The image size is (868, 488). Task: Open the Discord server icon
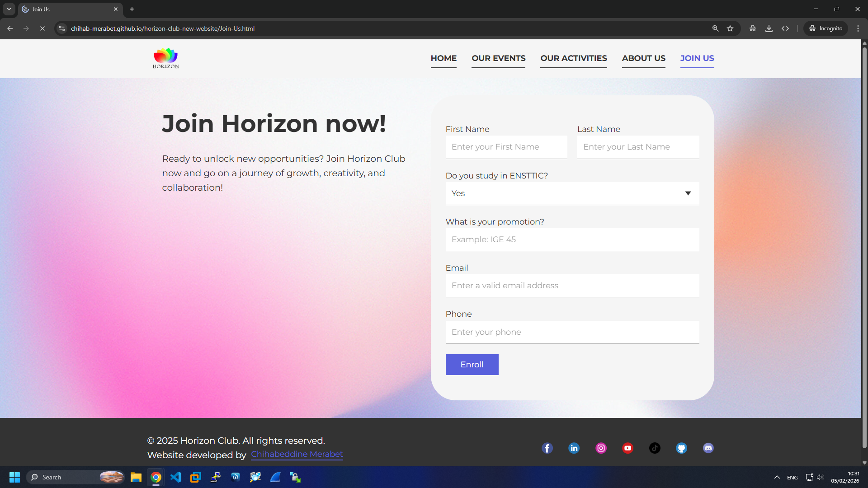[708, 448]
